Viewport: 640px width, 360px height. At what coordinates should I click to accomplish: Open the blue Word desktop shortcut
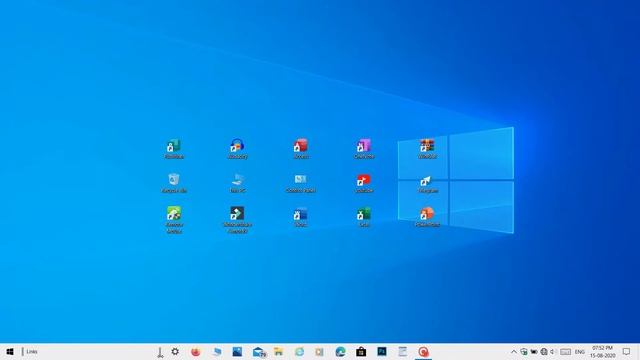[x=300, y=217]
